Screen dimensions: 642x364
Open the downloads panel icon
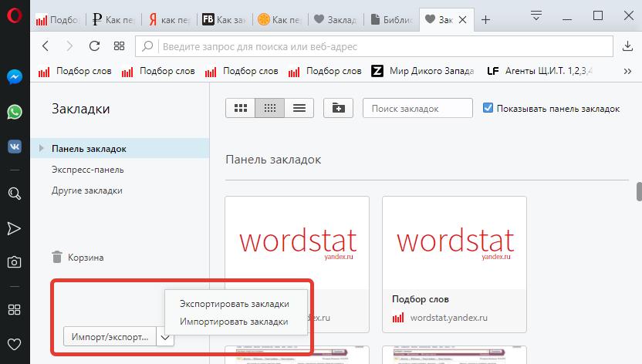[628, 46]
